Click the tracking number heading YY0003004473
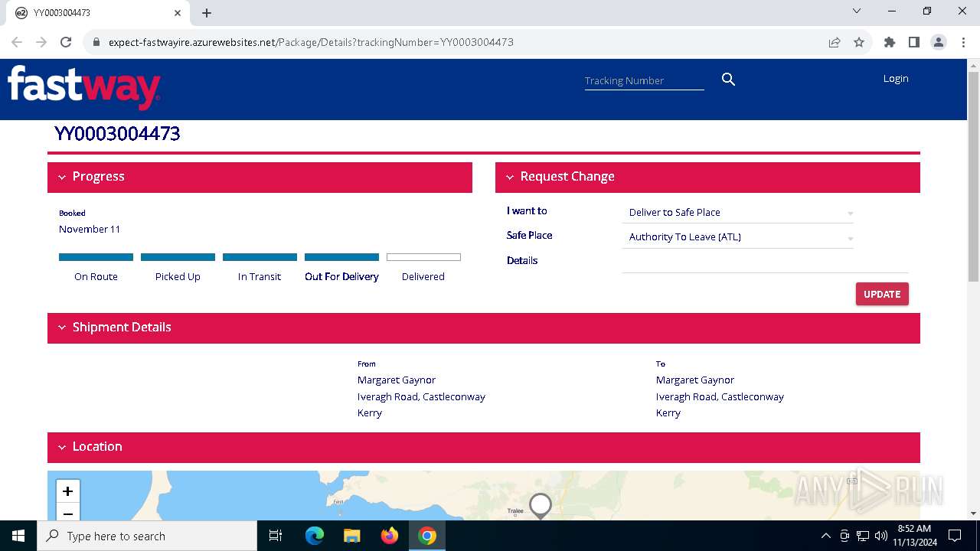980x551 pixels. (117, 134)
